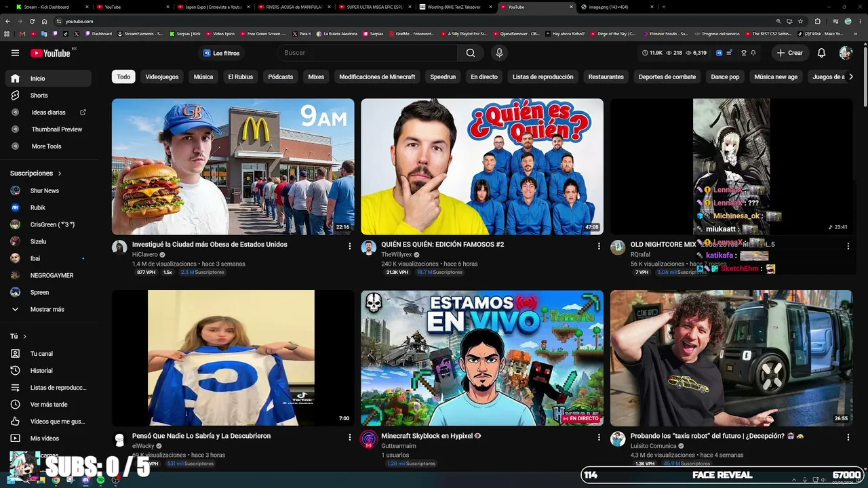The height and width of the screenshot is (488, 868).
Task: Open Vídeos que me gustan
Action: click(47, 422)
